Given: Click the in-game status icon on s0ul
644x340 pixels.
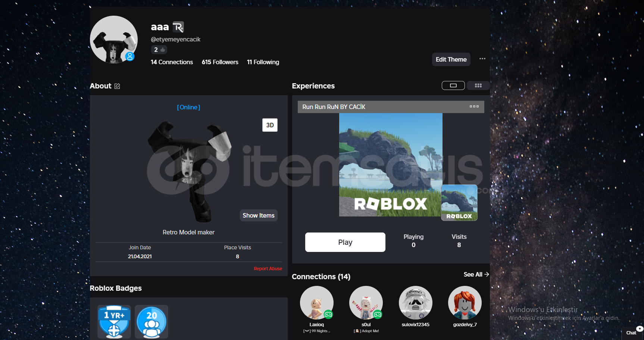Looking at the screenshot, I should pyautogui.click(x=378, y=314).
